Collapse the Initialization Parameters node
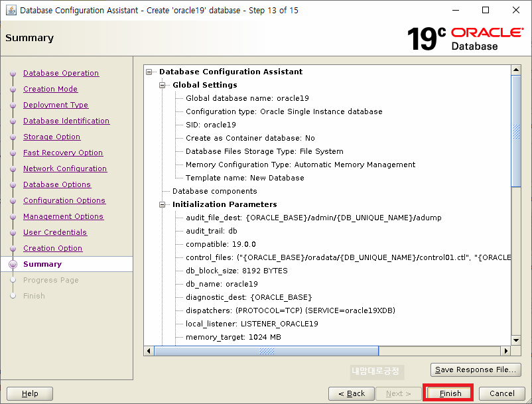This screenshot has height=404, width=532. pos(162,204)
